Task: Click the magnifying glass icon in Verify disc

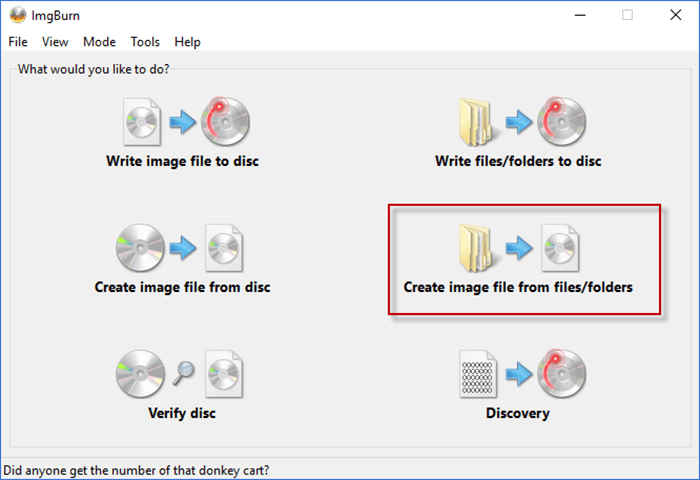Action: (x=183, y=373)
